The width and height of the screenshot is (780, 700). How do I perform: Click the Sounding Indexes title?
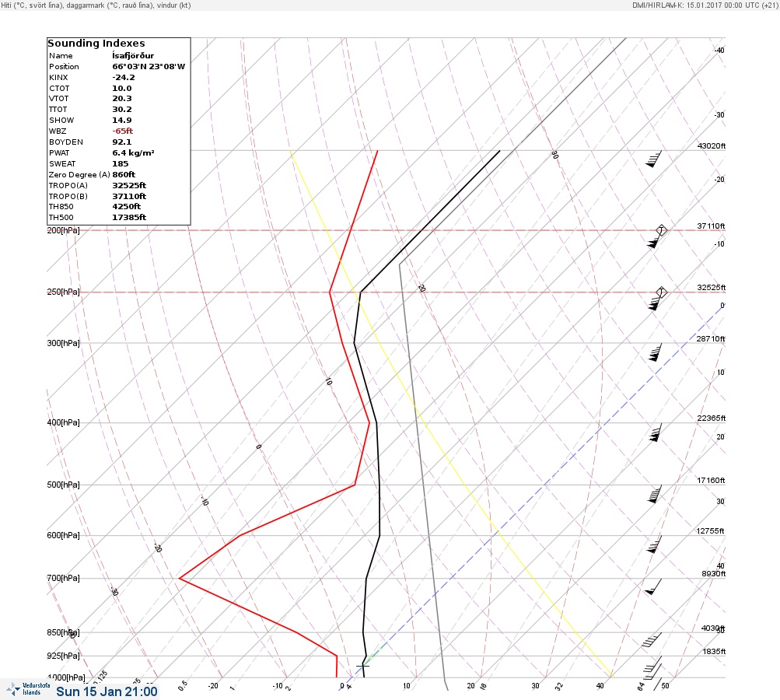tap(96, 44)
